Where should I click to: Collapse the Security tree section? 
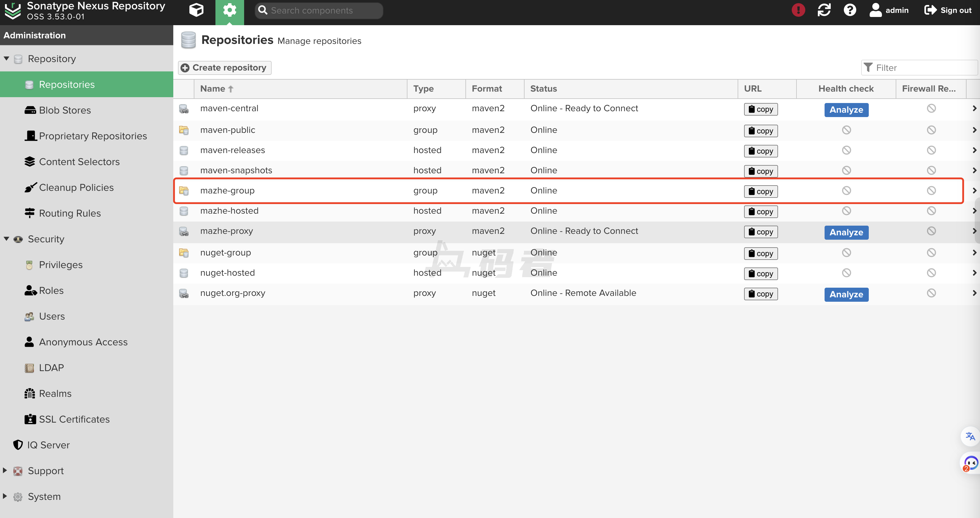pyautogui.click(x=6, y=239)
